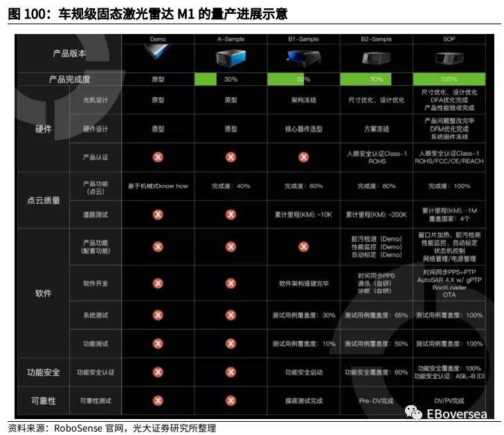The height and width of the screenshot is (435, 504).
Task: Click the 100% green completion bar
Action: (x=449, y=79)
